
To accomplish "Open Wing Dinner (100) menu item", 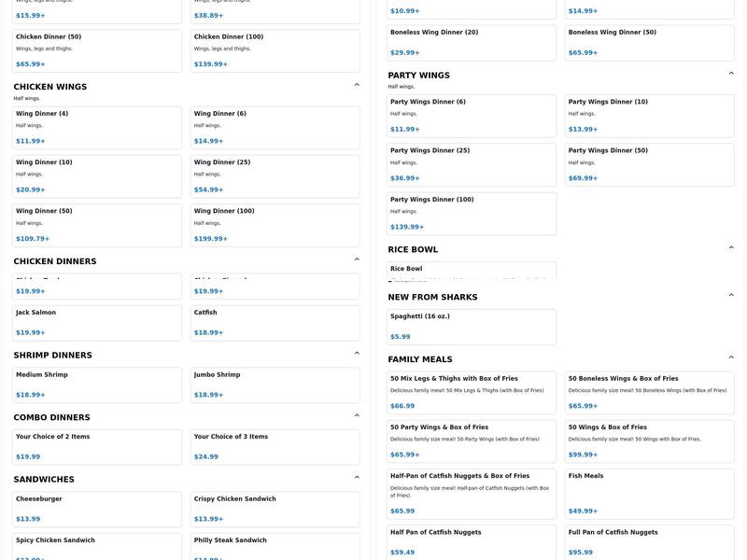I will click(x=275, y=225).
